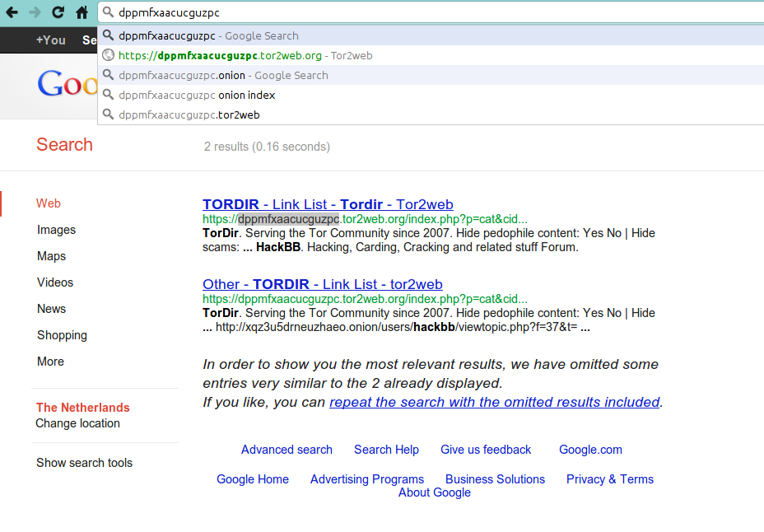Select suggestion 'dppmfxaacucguzpc.tor2web'
Image resolution: width=764 pixels, height=532 pixels.
[x=431, y=115]
